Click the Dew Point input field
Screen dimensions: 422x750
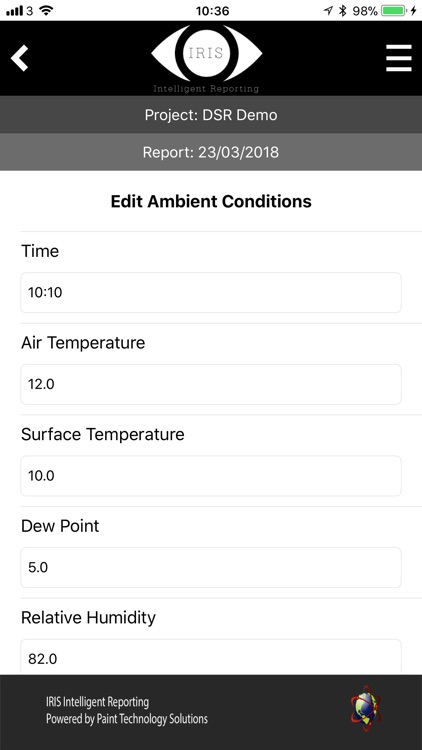[x=211, y=568]
